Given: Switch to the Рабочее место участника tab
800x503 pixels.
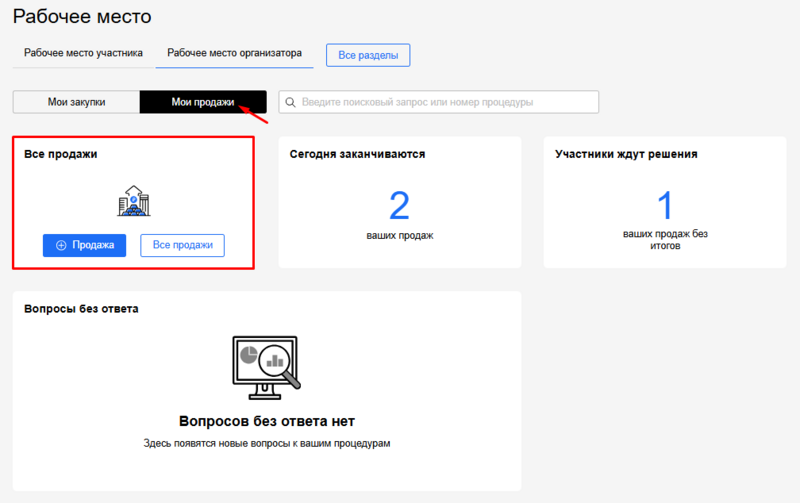Looking at the screenshot, I should click(83, 53).
